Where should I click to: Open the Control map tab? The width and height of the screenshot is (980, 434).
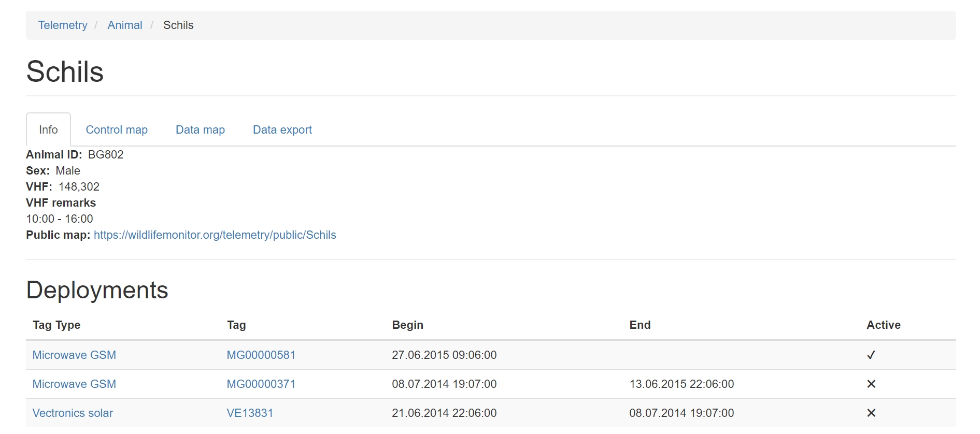(x=117, y=129)
